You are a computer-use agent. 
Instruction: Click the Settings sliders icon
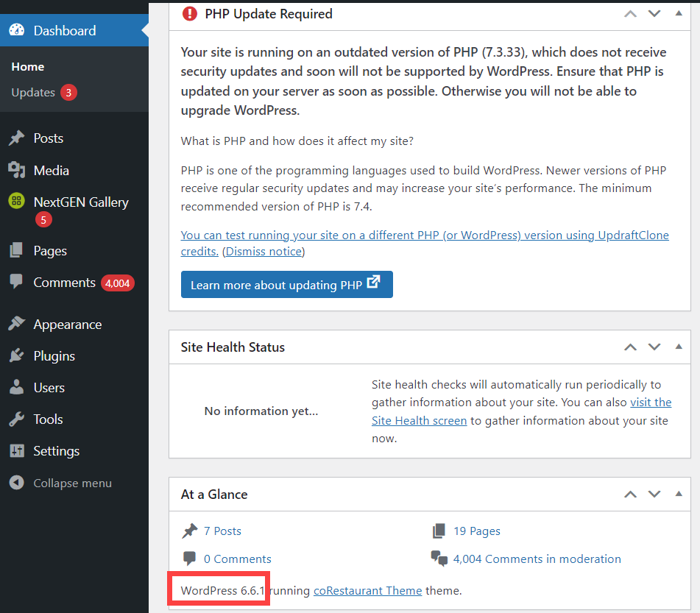tap(16, 451)
